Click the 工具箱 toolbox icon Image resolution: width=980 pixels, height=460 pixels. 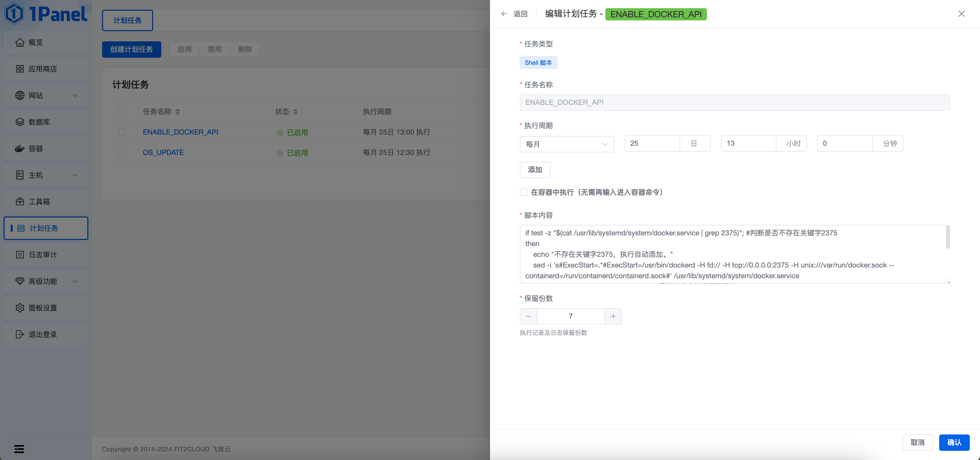click(x=20, y=202)
